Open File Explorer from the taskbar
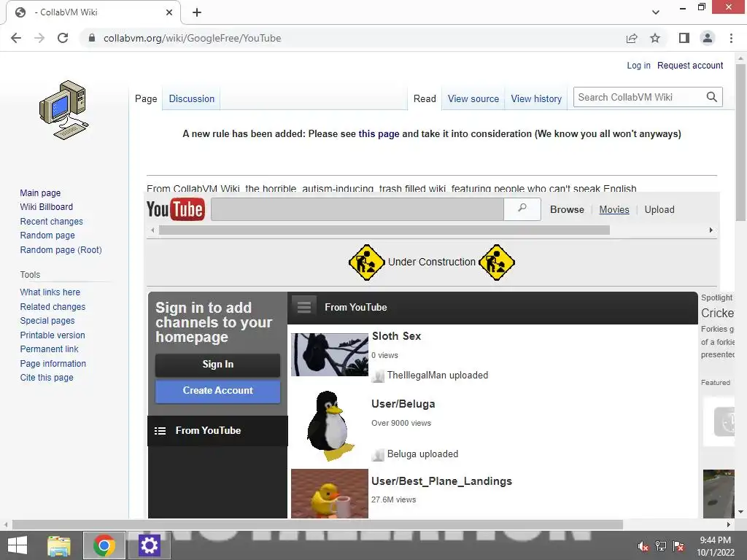Viewport: 747px width, 560px height. click(59, 545)
